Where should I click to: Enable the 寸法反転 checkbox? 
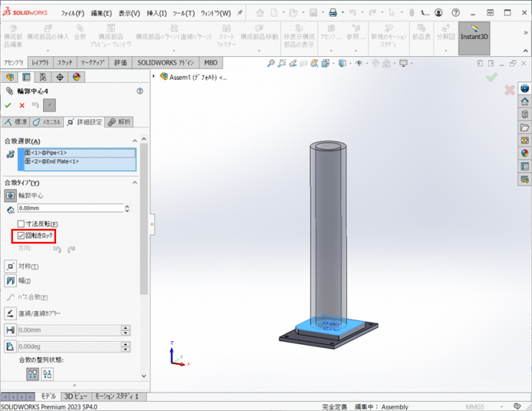22,225
